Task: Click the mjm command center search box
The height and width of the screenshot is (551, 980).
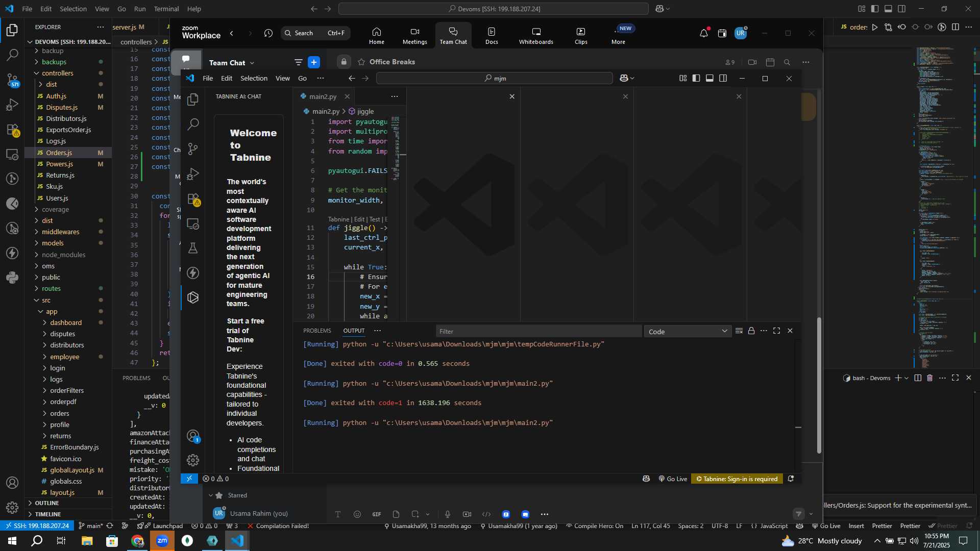Action: (x=494, y=78)
